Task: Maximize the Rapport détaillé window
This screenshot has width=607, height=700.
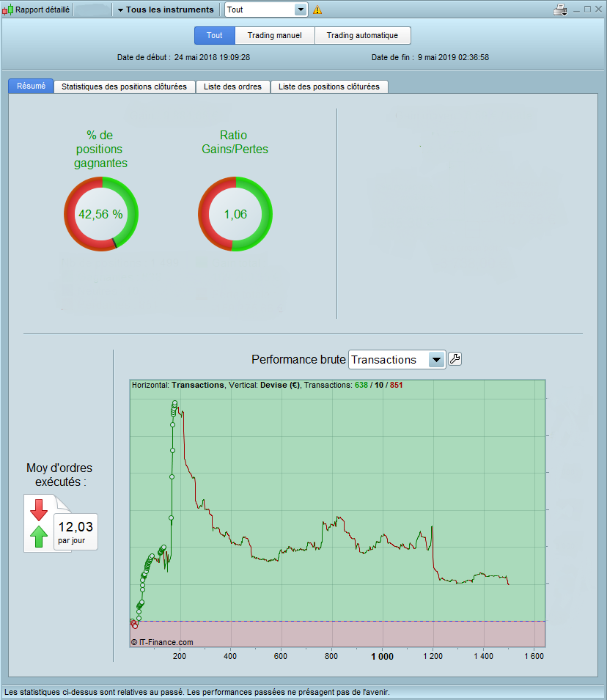Action: coord(587,10)
